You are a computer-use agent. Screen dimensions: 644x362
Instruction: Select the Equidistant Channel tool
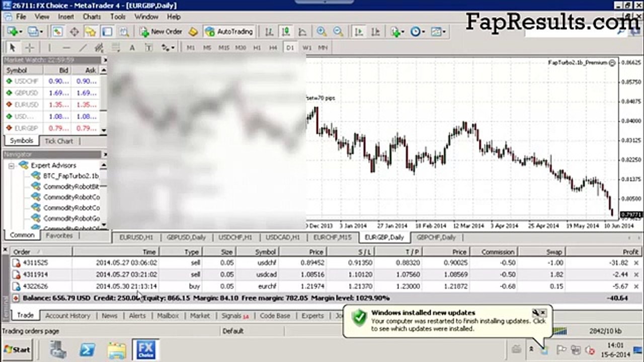pyautogui.click(x=99, y=48)
